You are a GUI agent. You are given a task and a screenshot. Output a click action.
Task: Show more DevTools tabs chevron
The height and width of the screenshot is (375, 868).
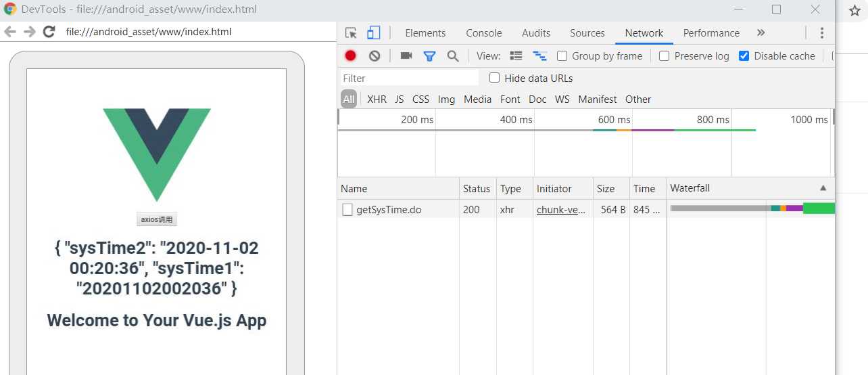pyautogui.click(x=761, y=33)
